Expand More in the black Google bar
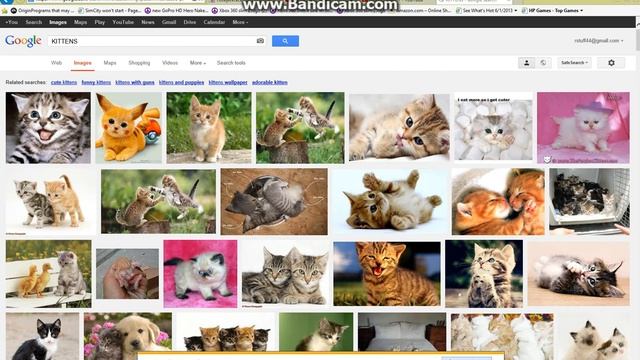Viewport: 640px width, 360px height. [x=240, y=22]
